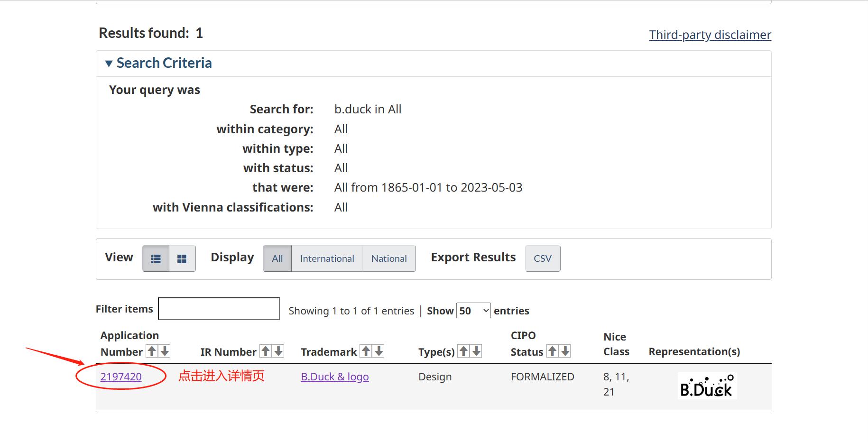Screen dimensions: 868x442
Task: Switch to grid view
Action: coord(182,258)
